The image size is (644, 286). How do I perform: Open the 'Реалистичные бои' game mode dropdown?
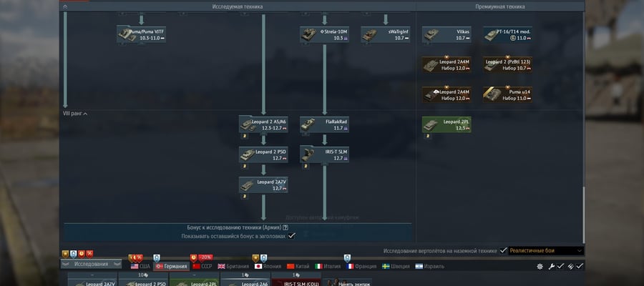(546, 250)
